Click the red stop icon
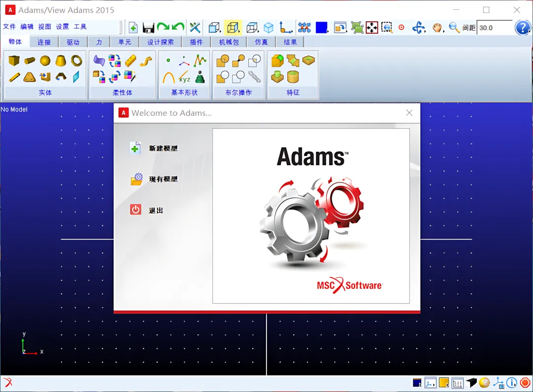The height and width of the screenshot is (392, 533). (525, 383)
